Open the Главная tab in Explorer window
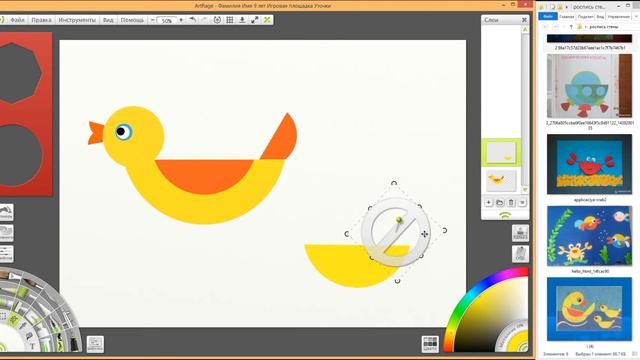 567,17
